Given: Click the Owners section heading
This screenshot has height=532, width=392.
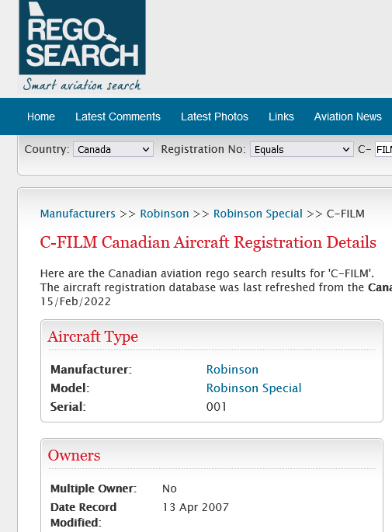Looking at the screenshot, I should (x=74, y=455).
